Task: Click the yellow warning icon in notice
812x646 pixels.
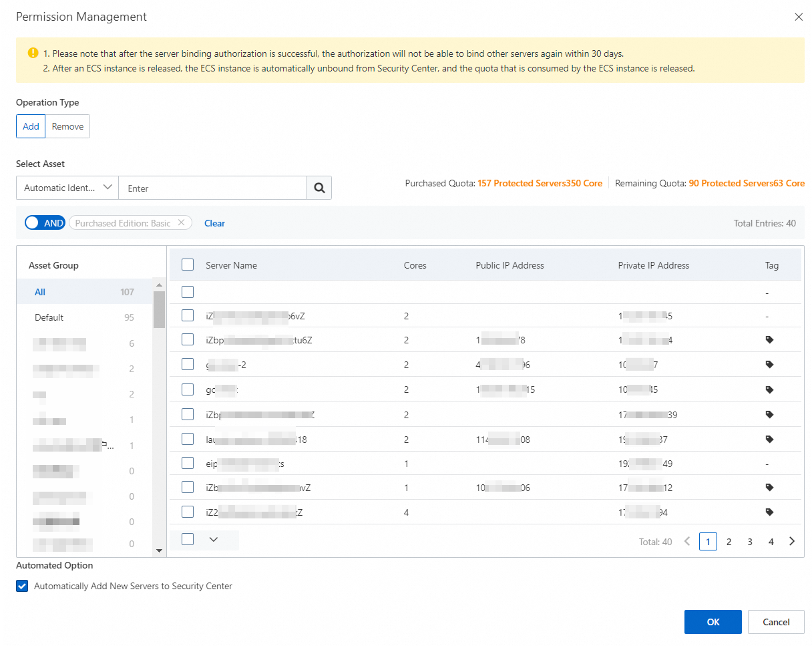Action: click(x=33, y=53)
